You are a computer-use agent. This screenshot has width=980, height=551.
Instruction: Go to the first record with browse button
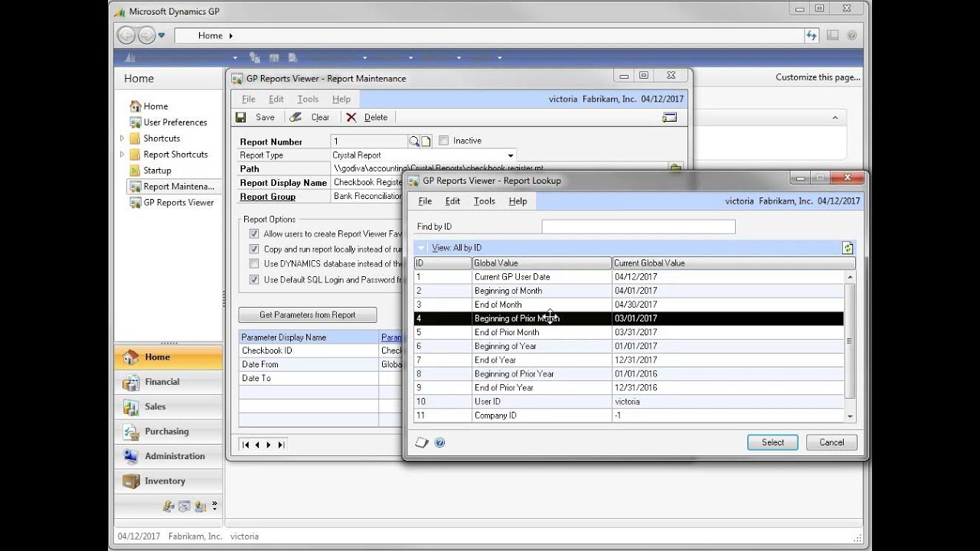[246, 445]
